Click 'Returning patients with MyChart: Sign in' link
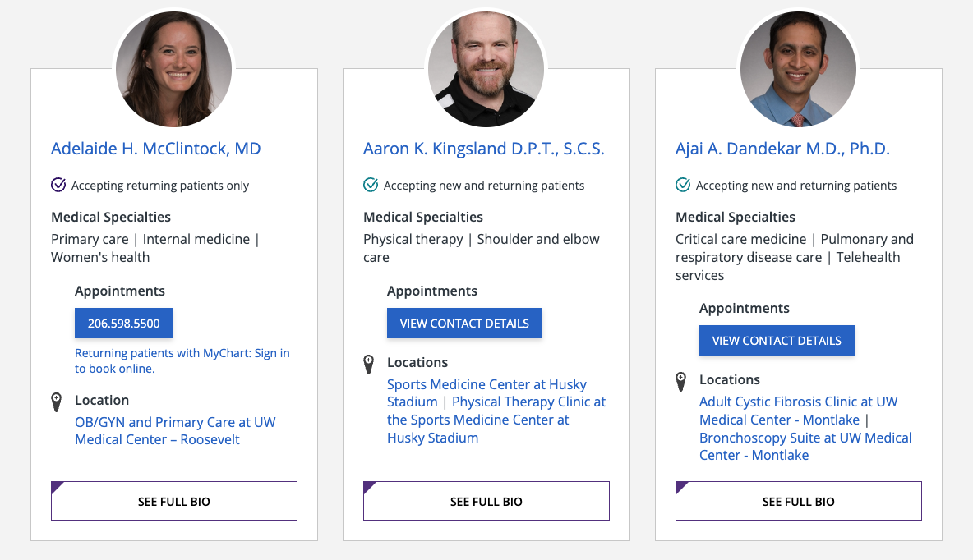 pyautogui.click(x=182, y=353)
